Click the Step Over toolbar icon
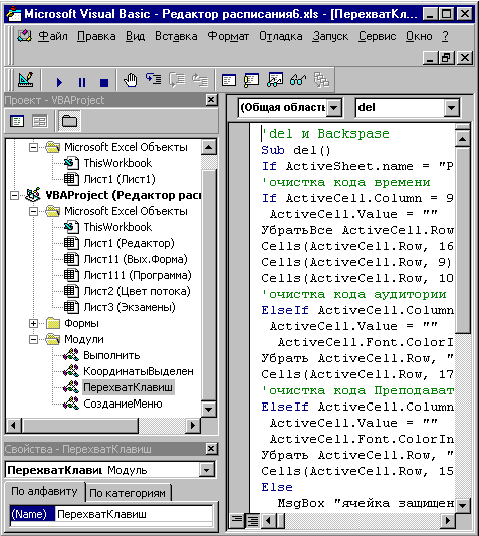 [x=177, y=80]
